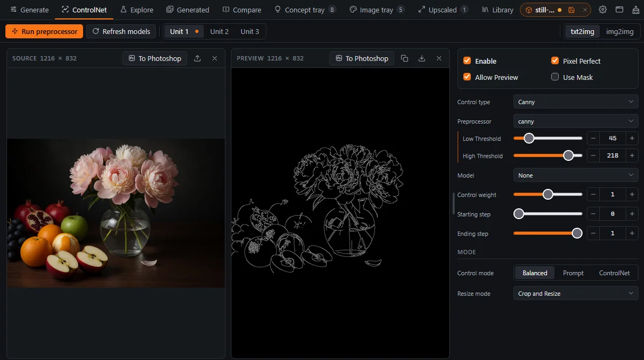This screenshot has height=360, width=644.
Task: Open the Explore tab
Action: pyautogui.click(x=137, y=10)
